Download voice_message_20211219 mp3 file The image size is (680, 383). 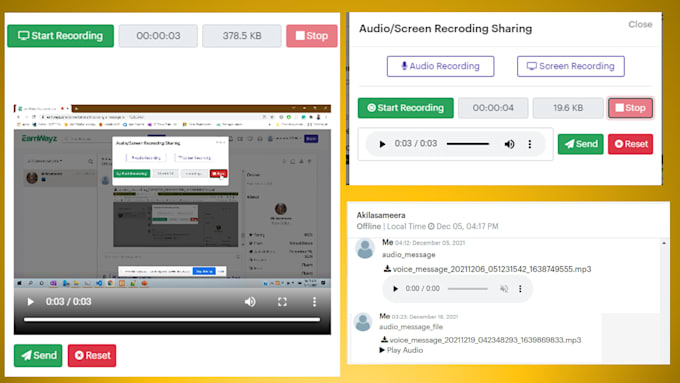(x=481, y=340)
